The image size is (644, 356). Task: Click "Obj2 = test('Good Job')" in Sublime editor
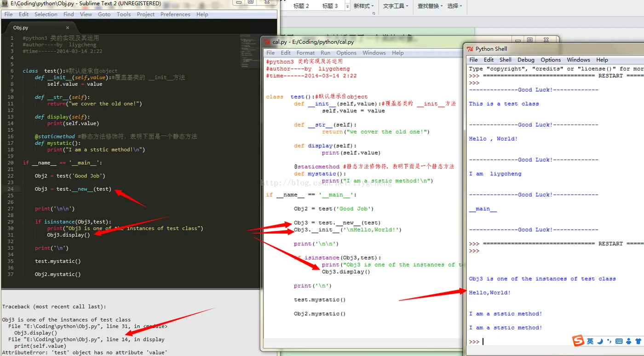[x=70, y=176]
